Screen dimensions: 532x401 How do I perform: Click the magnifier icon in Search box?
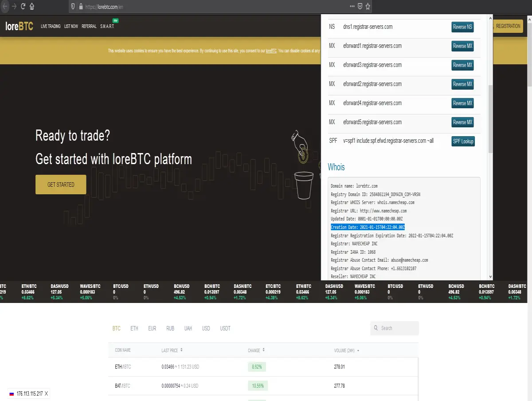click(x=376, y=328)
